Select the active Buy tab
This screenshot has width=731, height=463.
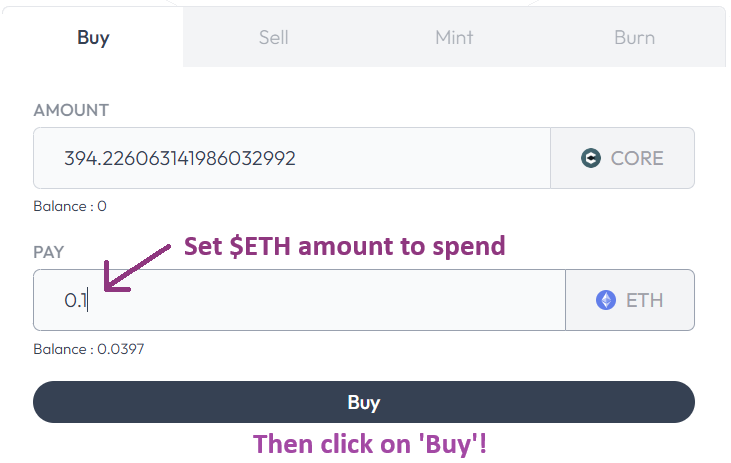coord(93,38)
